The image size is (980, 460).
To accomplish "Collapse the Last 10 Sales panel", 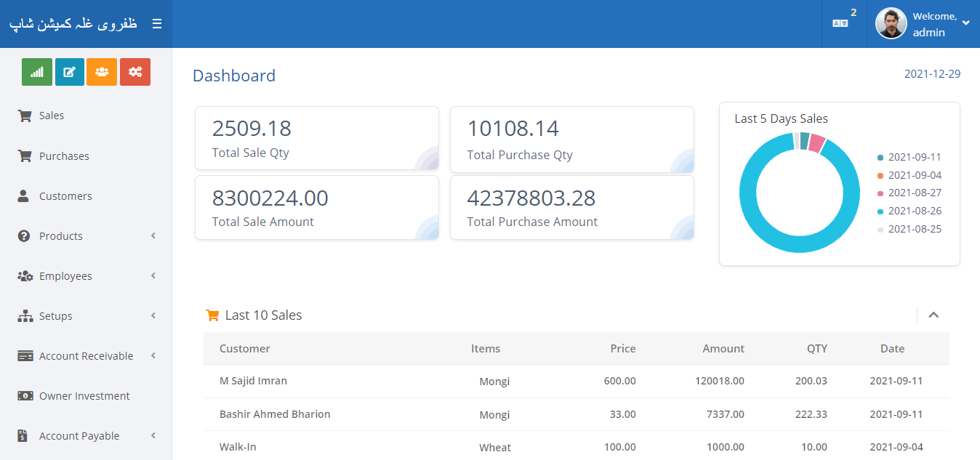I will pyautogui.click(x=934, y=315).
